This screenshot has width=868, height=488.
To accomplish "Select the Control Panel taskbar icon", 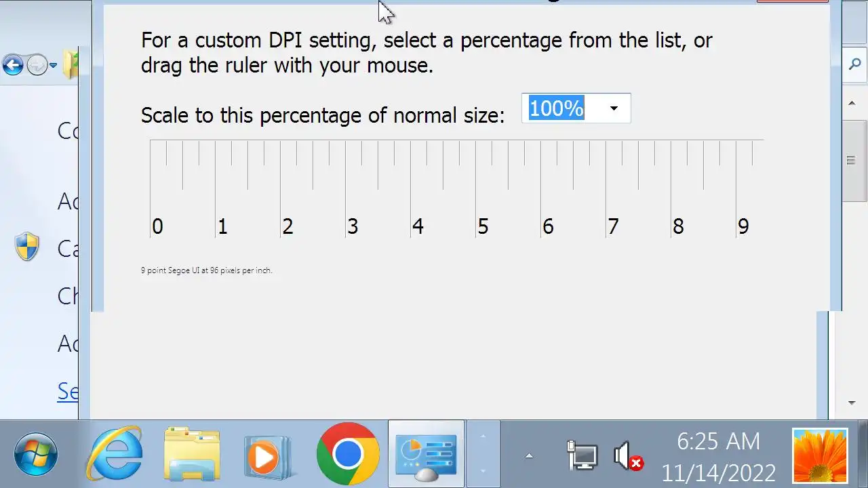I will tap(426, 454).
